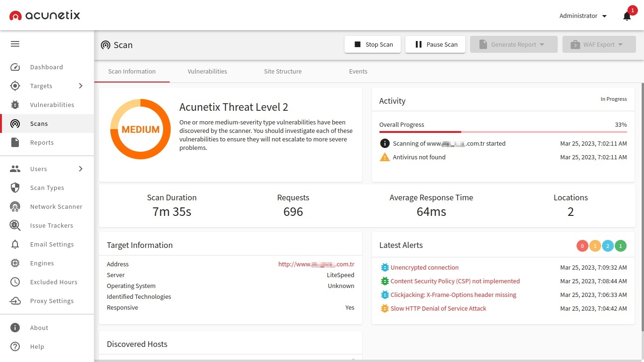644x362 pixels.
Task: Expand the Targets submenu chevron
Action: click(81, 86)
